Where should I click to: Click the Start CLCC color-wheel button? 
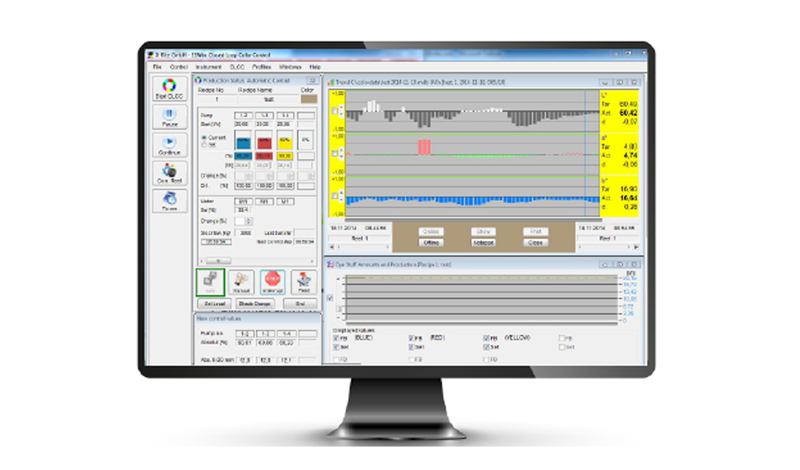[x=169, y=88]
